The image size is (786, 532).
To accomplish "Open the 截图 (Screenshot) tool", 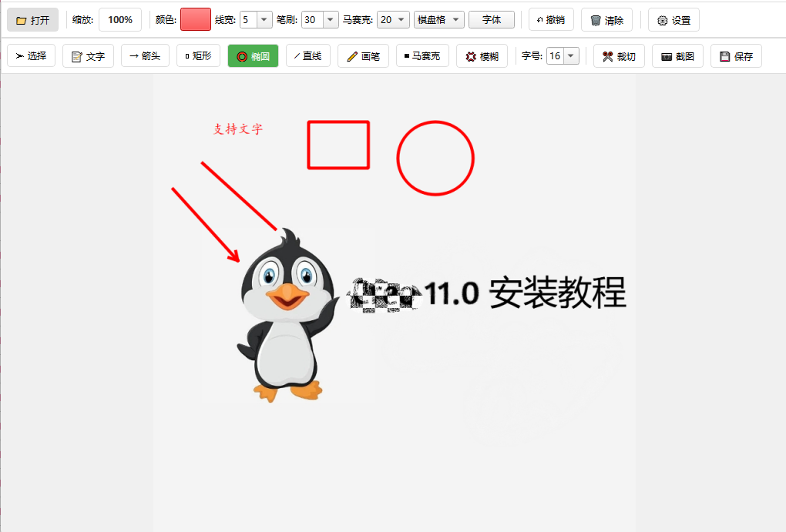I will 677,55.
